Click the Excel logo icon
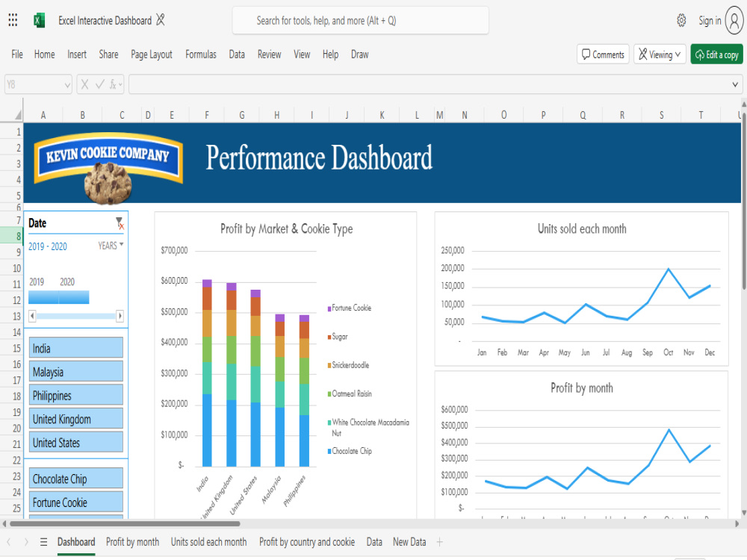This screenshot has width=747, height=560. coord(39,20)
